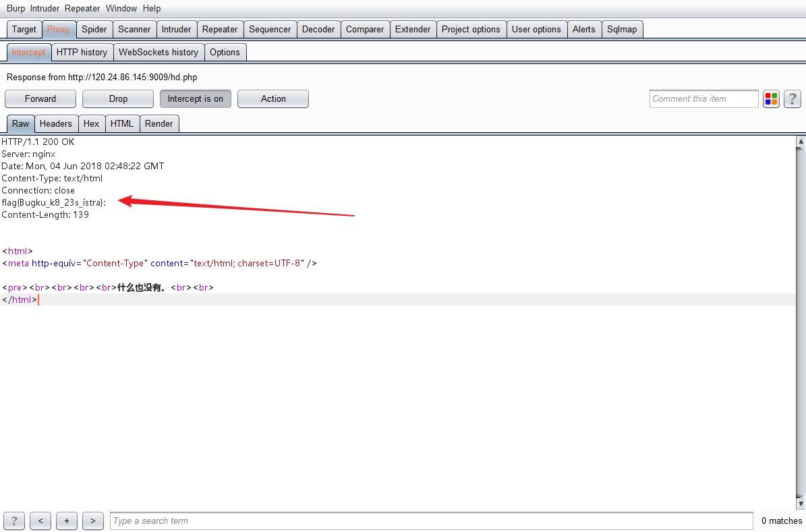Click the meta http-equiv tag line
The image size is (806, 532).
pyautogui.click(x=159, y=263)
